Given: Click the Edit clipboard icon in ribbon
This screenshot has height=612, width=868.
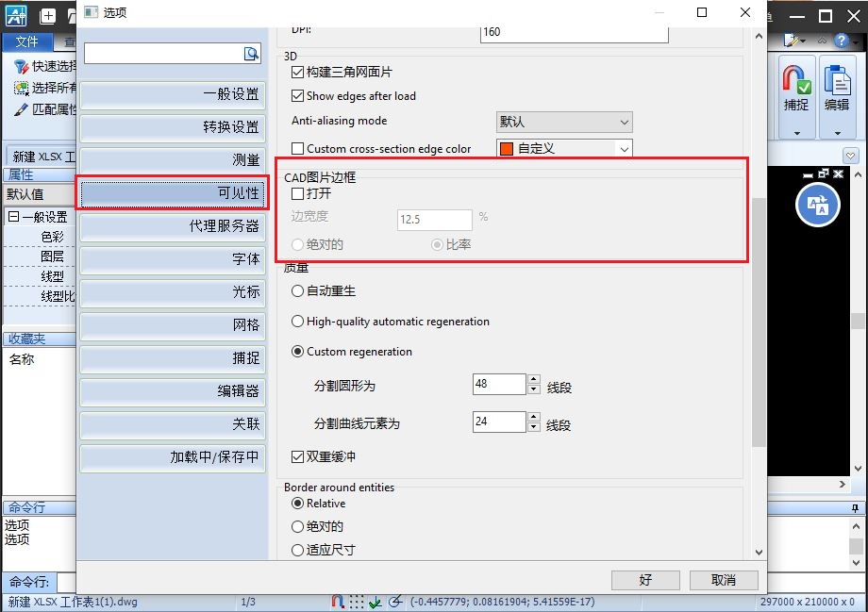Looking at the screenshot, I should (x=837, y=79).
